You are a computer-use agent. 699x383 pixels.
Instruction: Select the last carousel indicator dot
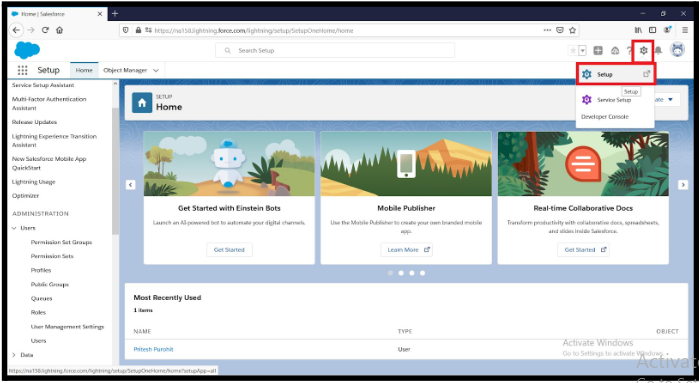tap(422, 273)
